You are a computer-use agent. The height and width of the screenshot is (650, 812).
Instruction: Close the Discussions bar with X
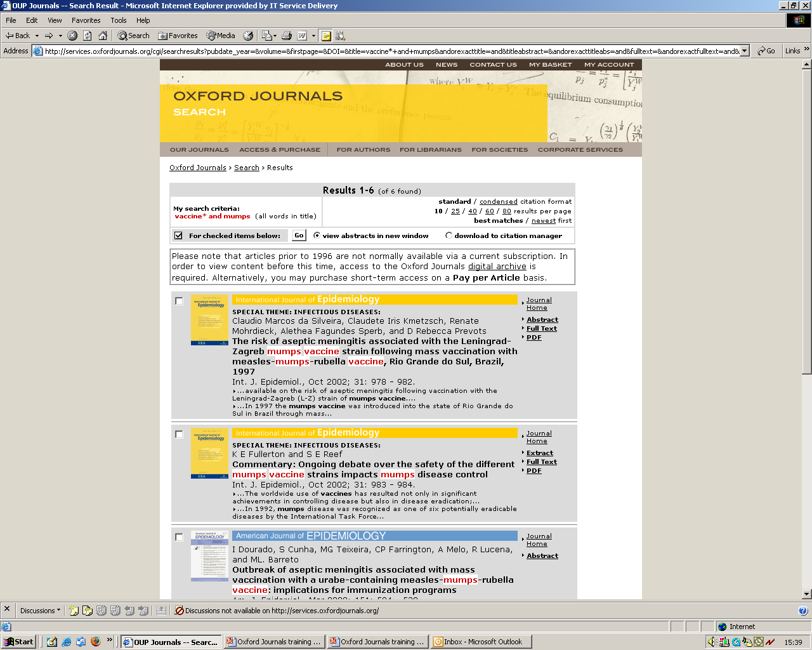(7, 609)
